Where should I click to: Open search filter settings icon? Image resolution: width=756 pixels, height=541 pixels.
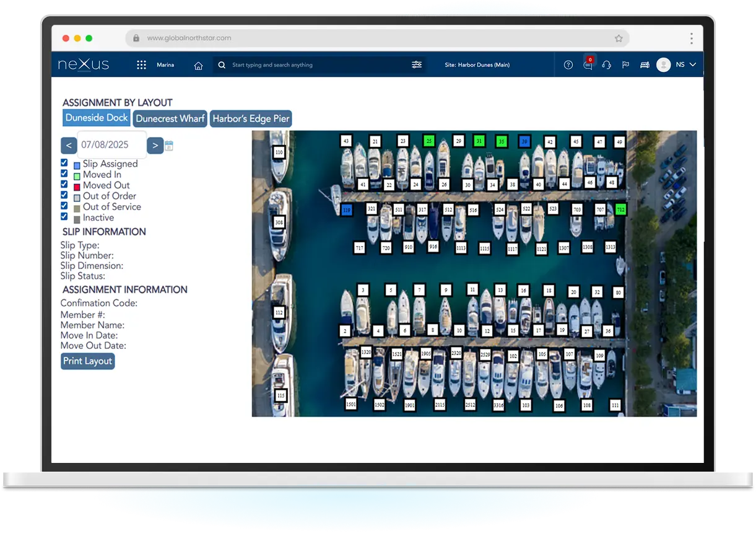coord(417,64)
